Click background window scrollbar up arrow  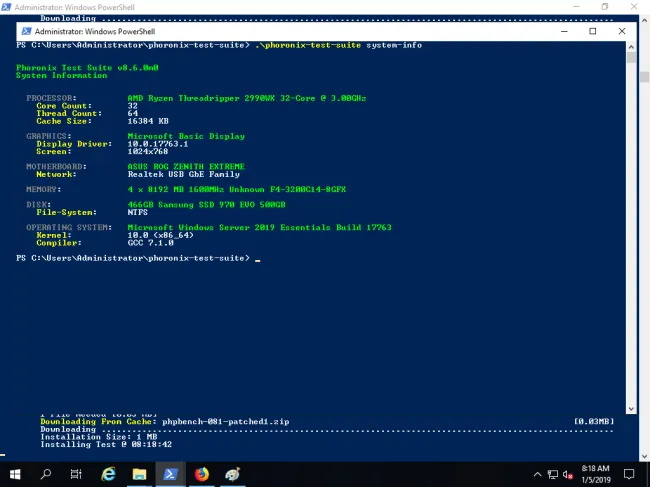click(644, 20)
